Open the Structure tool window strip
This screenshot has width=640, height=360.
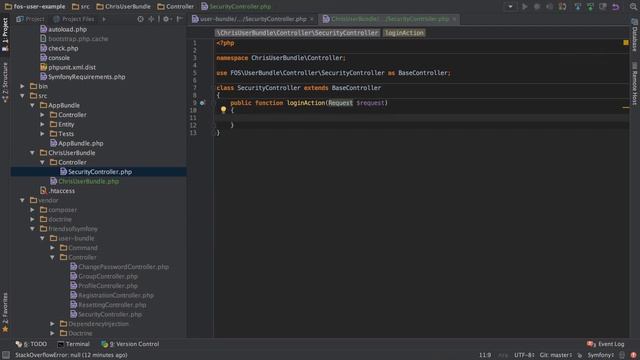point(5,82)
